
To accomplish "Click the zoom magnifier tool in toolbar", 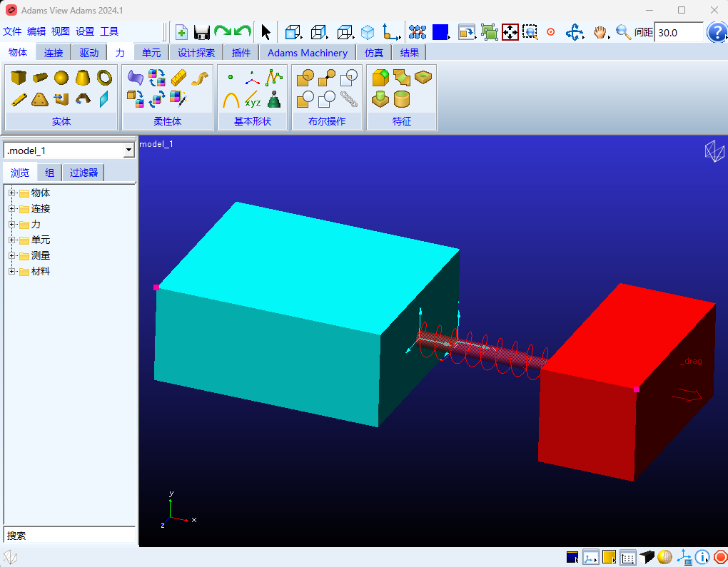I will click(623, 32).
